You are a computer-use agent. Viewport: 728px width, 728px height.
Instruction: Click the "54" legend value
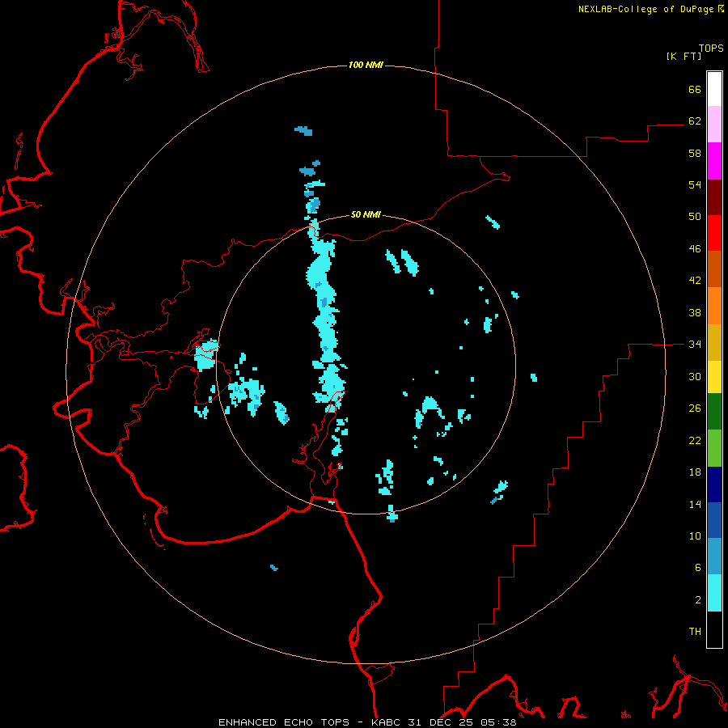[695, 184]
